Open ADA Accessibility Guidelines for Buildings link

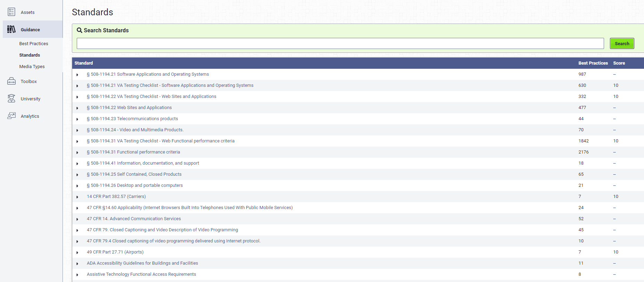pos(142,263)
